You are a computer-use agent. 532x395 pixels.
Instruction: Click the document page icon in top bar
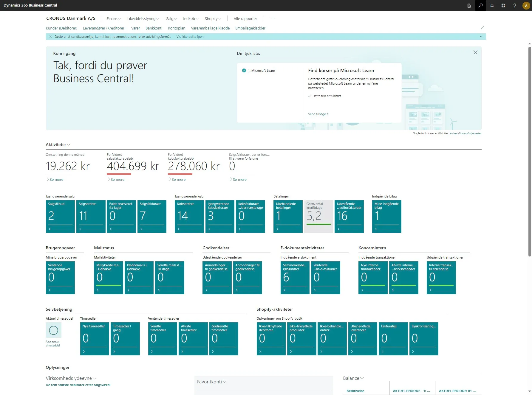469,5
